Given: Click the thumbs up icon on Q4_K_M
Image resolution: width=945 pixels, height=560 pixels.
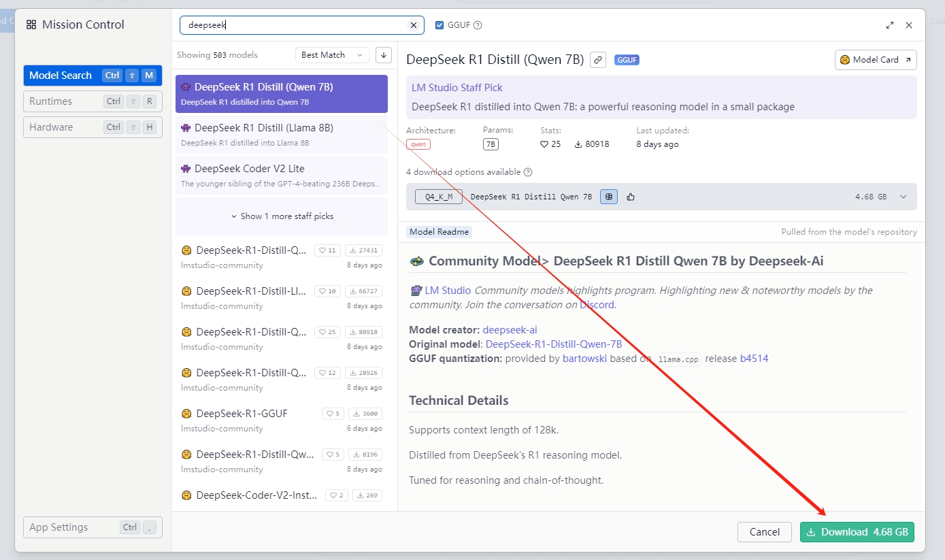Looking at the screenshot, I should (x=631, y=197).
